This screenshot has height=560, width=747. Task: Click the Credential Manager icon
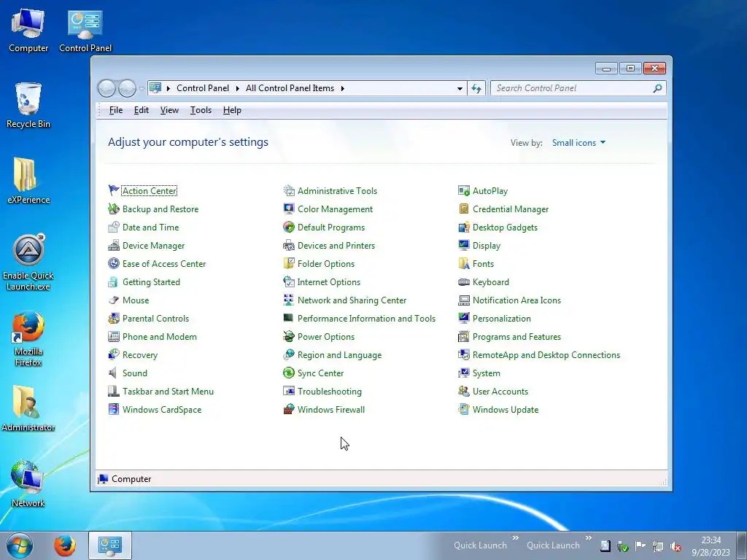tap(463, 209)
